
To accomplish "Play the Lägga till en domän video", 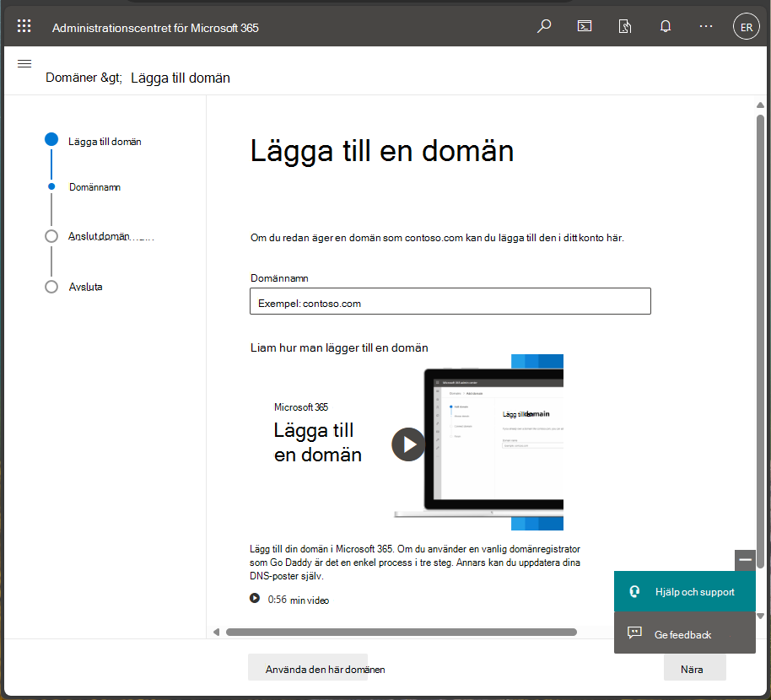I will click(x=408, y=444).
